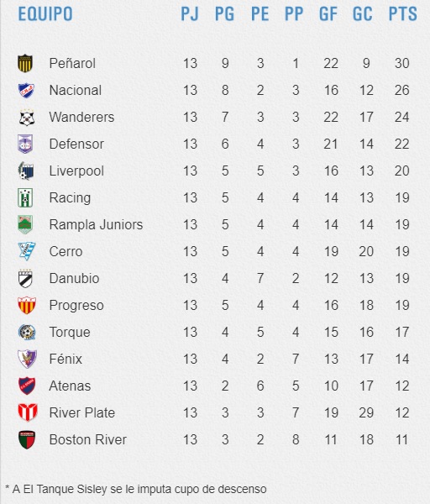Click the Rampla Juniors crest
The height and width of the screenshot is (504, 430).
(x=25, y=224)
